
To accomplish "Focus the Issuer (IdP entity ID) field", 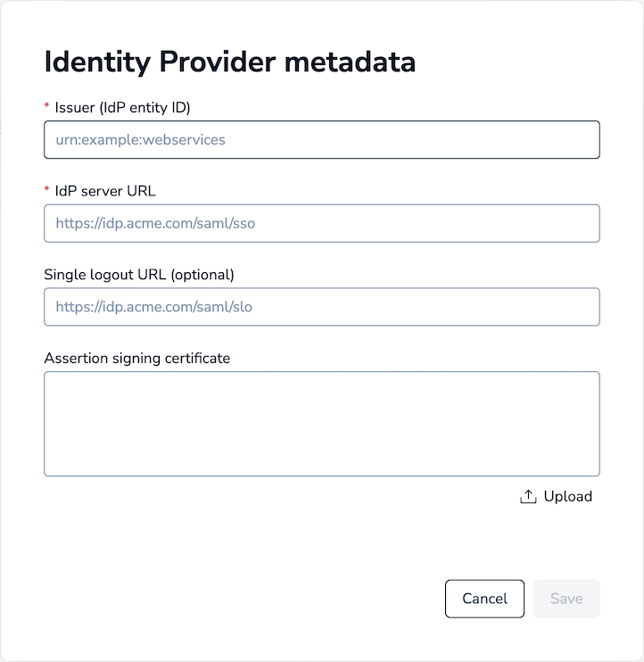I will [321, 140].
